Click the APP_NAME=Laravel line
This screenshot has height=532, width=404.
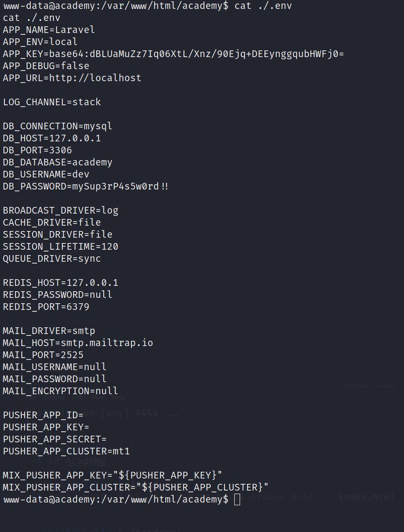click(49, 30)
